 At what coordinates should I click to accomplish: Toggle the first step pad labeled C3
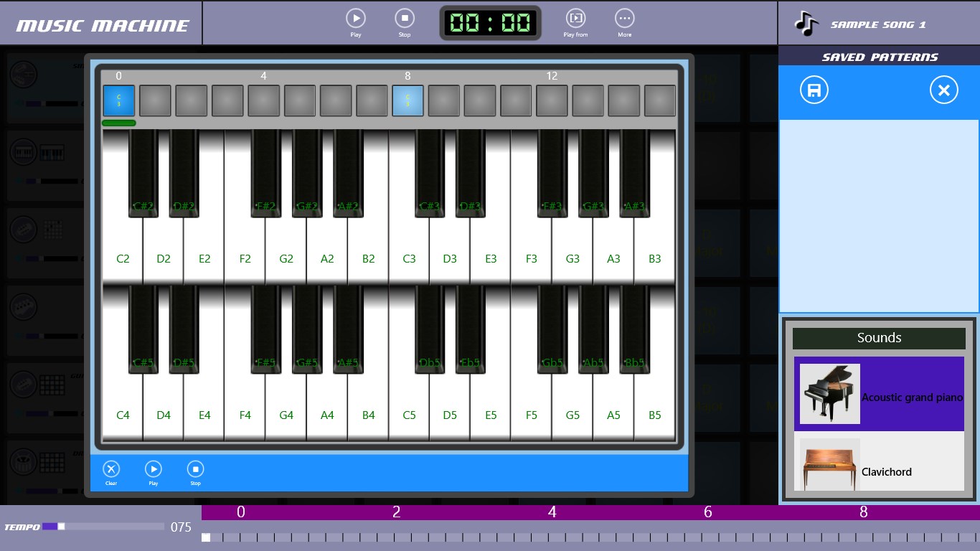pyautogui.click(x=119, y=100)
